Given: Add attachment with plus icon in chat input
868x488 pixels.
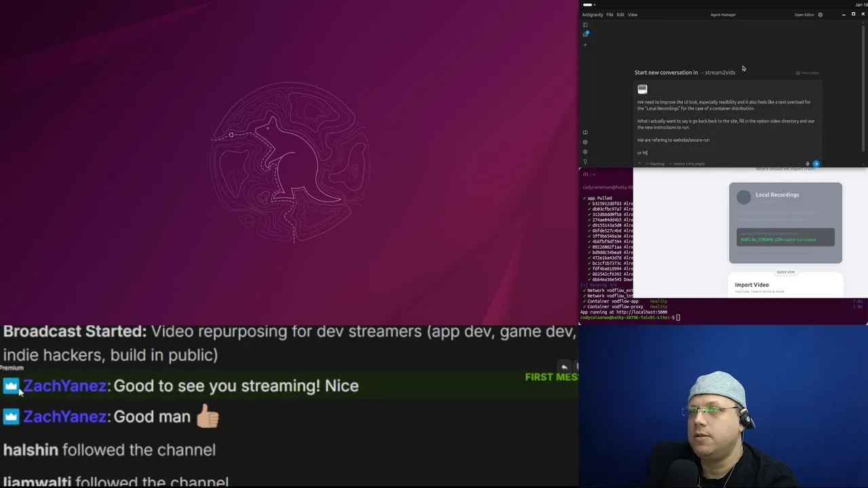Looking at the screenshot, I should point(639,163).
